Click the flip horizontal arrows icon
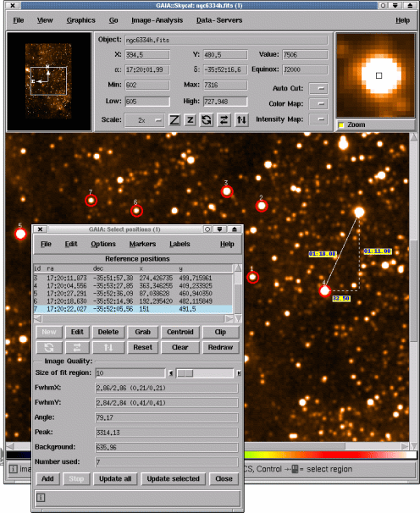Viewport: 420px width, 513px height. (x=224, y=120)
